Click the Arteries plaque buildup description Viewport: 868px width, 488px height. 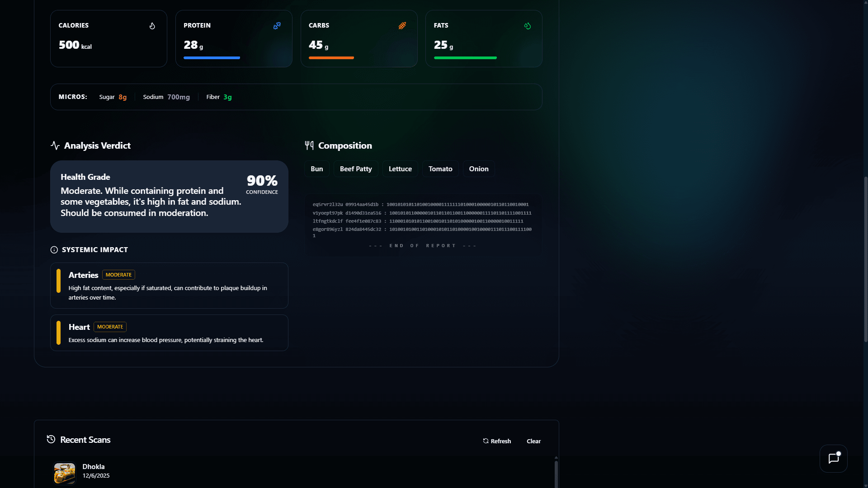168,293
